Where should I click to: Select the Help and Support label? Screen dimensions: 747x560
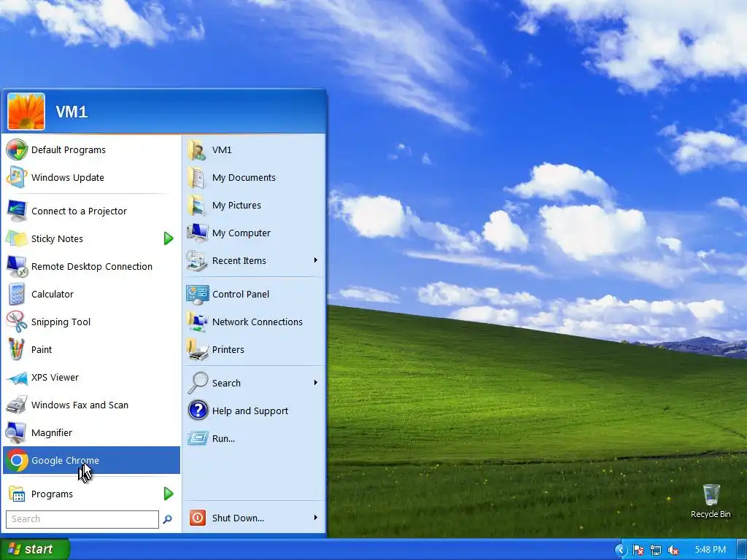[x=250, y=411]
